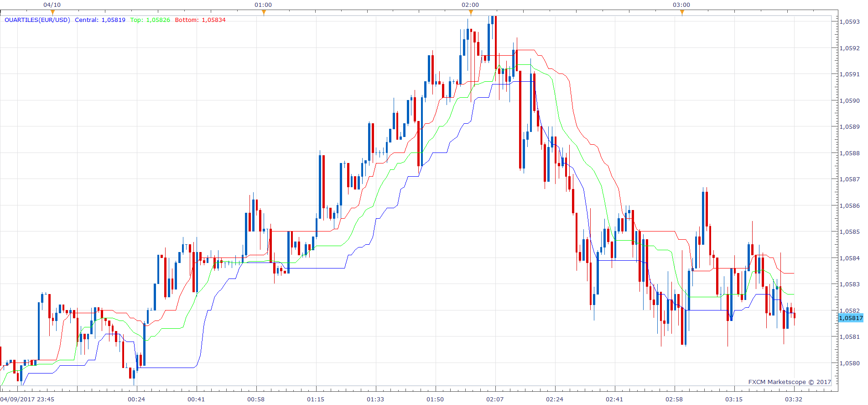Image resolution: width=868 pixels, height=405 pixels.
Task: Click the 02:58 time axis label
Action: point(674,399)
